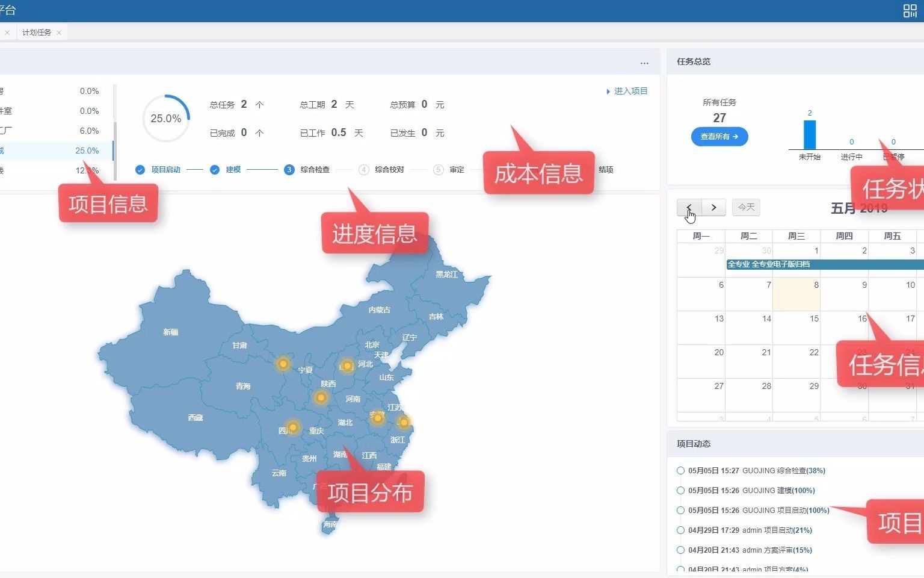The image size is (924, 578).
Task: Click the project marker in 四川
Action: click(x=293, y=427)
